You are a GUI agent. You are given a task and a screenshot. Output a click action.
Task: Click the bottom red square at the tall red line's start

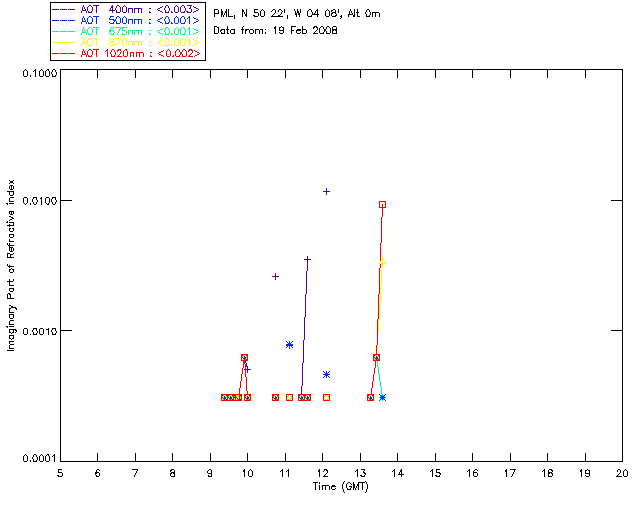(370, 397)
